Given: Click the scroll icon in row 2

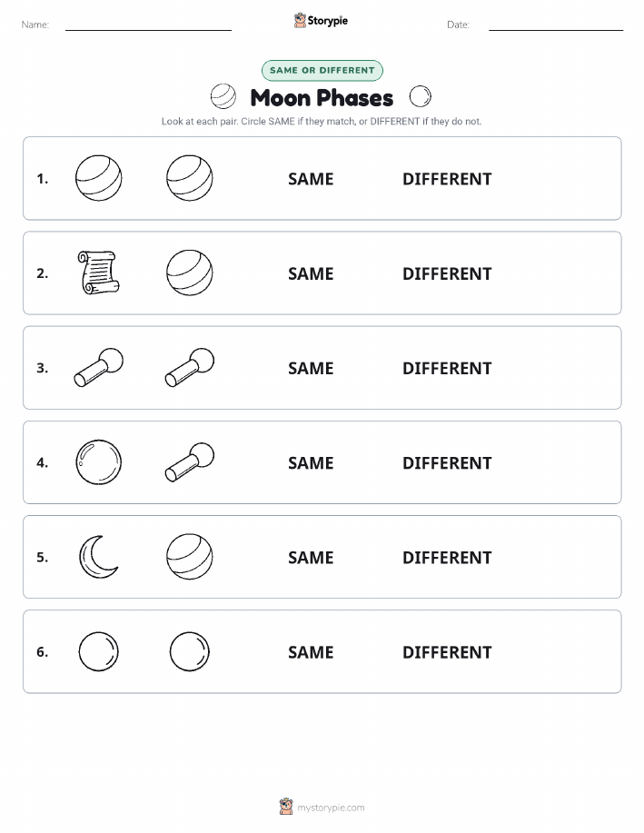Looking at the screenshot, I should [x=98, y=273].
